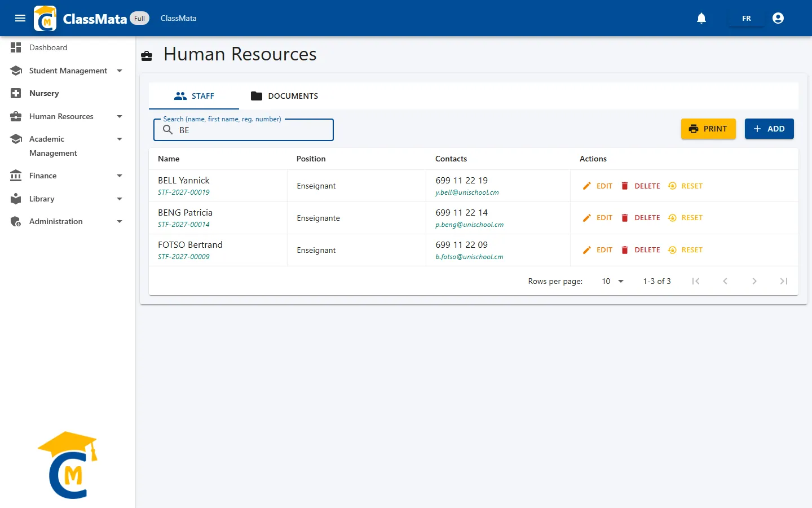Expand Human Resources sidebar arrow

[x=120, y=116]
